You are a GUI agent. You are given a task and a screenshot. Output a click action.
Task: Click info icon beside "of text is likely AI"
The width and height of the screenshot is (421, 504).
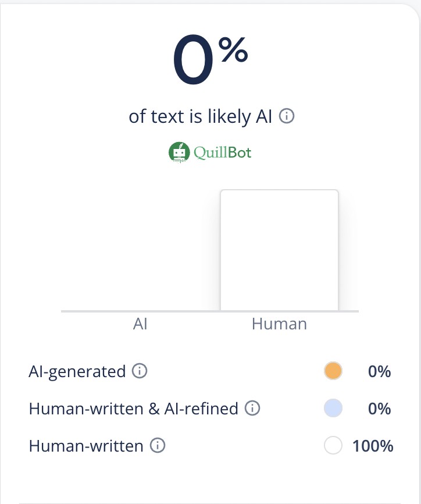click(x=287, y=116)
